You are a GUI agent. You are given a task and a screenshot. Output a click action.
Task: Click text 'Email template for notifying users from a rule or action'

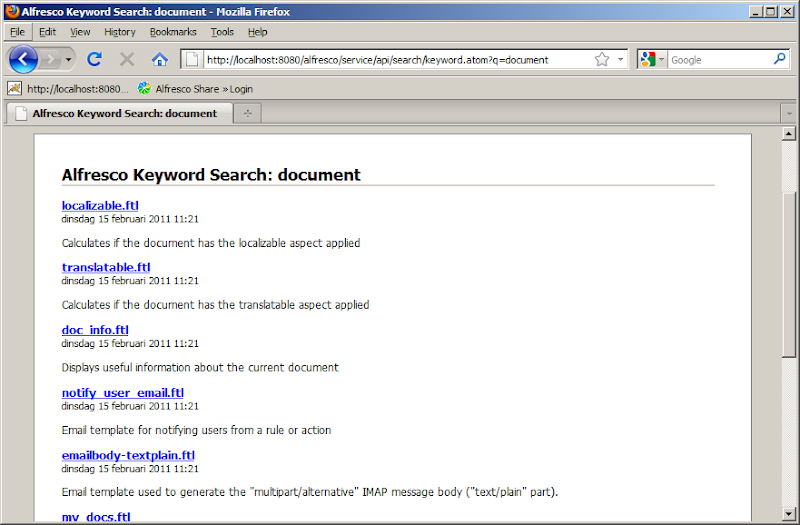(x=196, y=430)
